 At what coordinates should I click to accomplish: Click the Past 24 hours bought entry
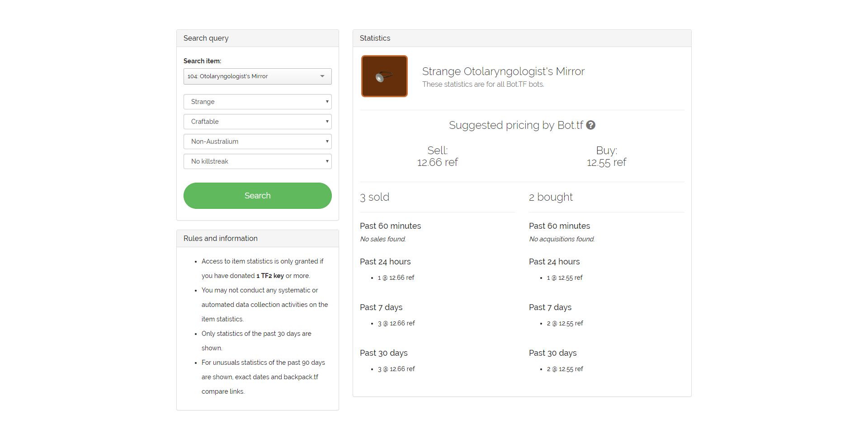pyautogui.click(x=565, y=278)
